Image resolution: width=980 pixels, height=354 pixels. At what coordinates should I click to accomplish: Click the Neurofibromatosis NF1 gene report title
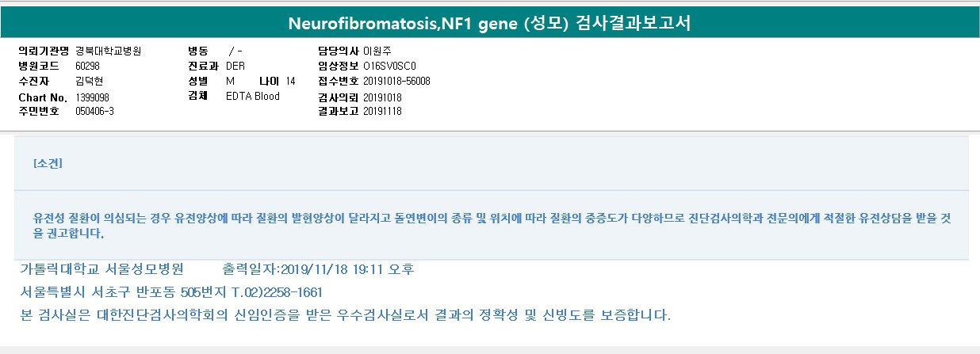click(x=489, y=23)
